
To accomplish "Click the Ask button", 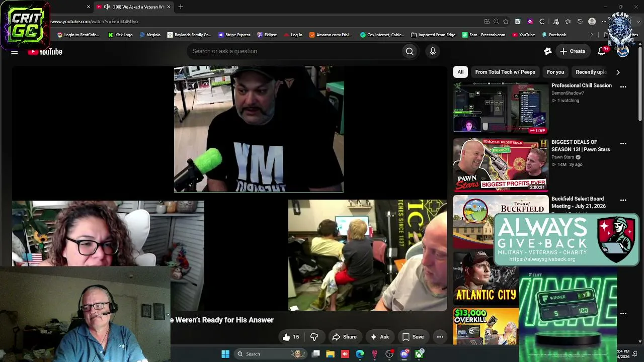I will [379, 337].
